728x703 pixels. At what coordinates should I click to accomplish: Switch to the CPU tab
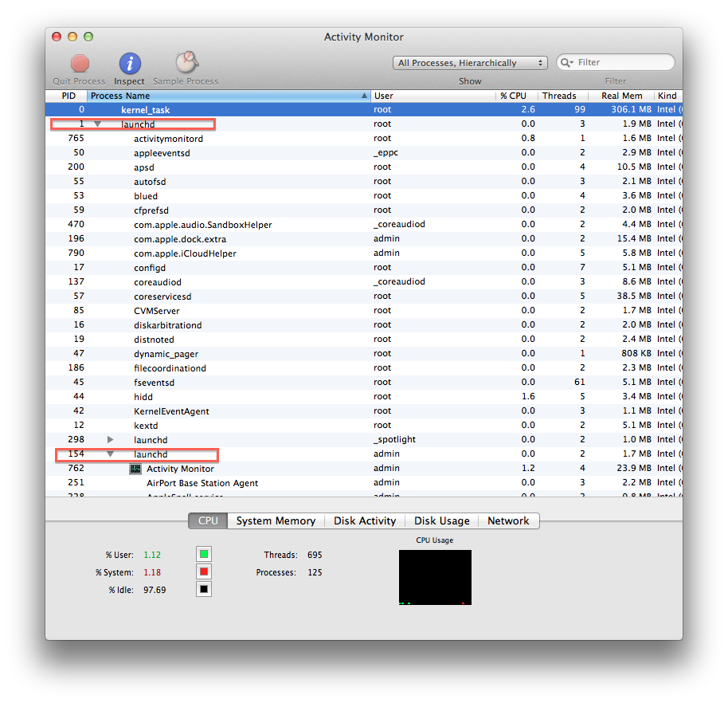(x=208, y=520)
